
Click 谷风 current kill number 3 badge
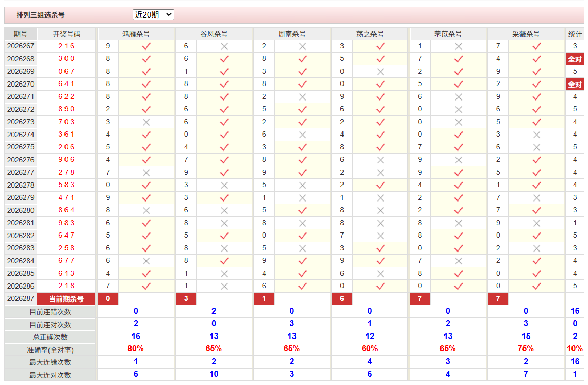pyautogui.click(x=186, y=299)
